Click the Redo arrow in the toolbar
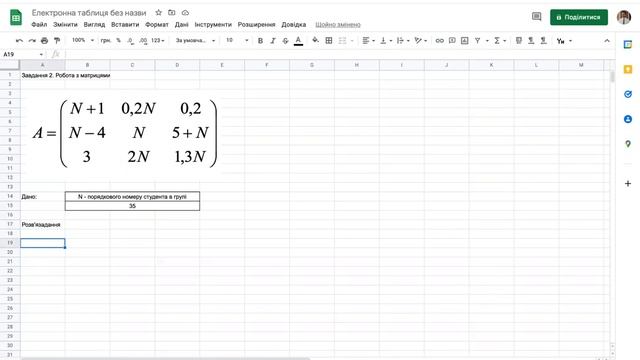 [32, 41]
